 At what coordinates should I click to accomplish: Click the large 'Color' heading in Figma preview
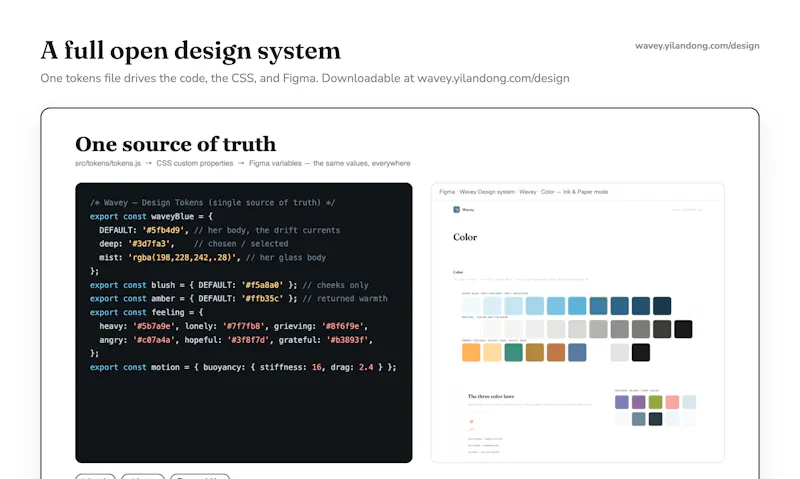coord(465,237)
